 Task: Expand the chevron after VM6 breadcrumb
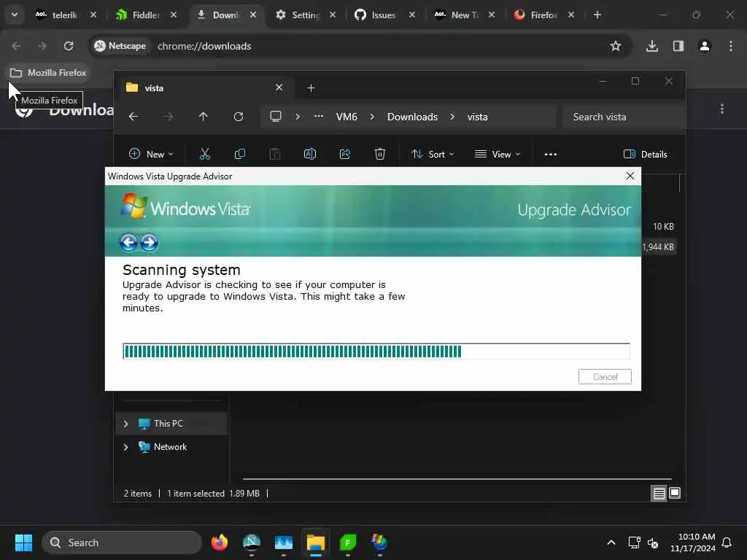[x=372, y=117]
